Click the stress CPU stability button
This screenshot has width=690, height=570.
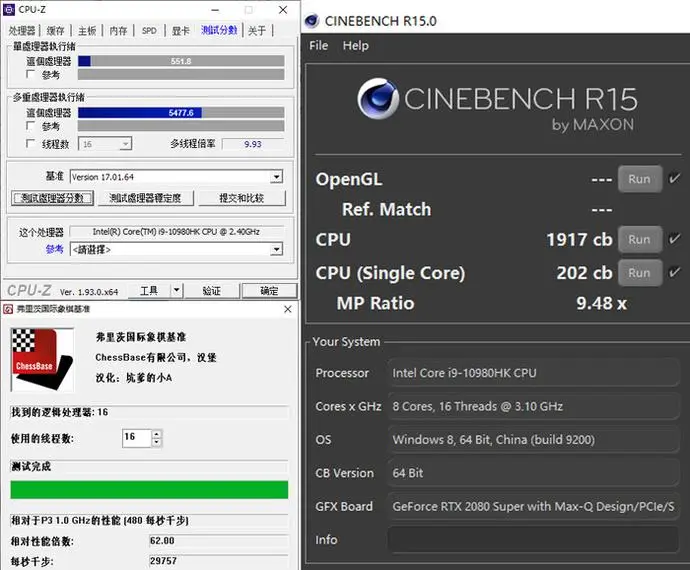tap(145, 198)
